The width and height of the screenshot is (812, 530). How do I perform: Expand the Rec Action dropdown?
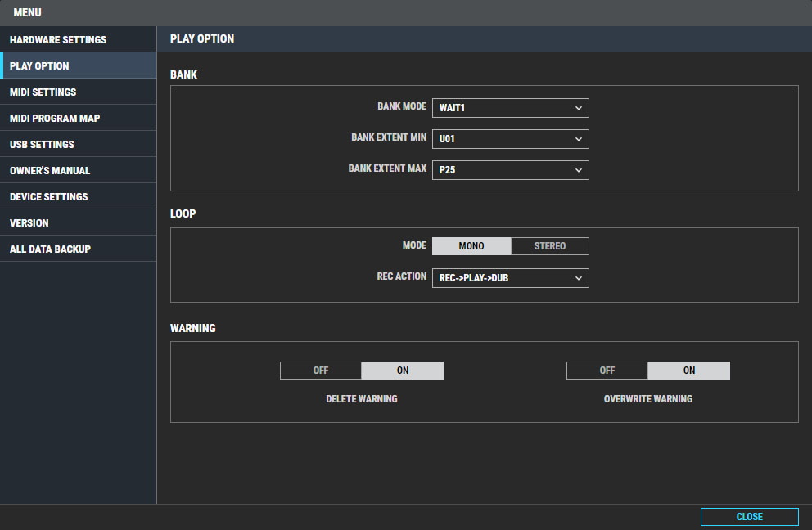pyautogui.click(x=510, y=278)
